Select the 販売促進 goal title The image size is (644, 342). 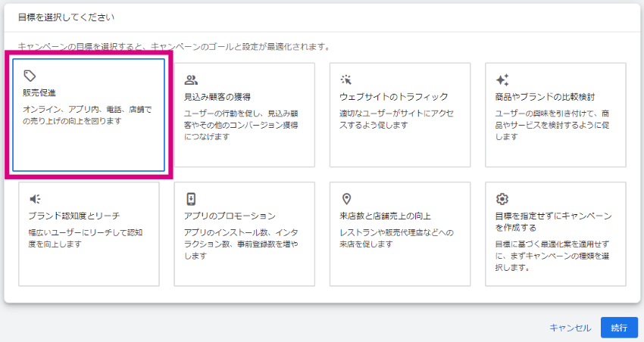coord(39,92)
